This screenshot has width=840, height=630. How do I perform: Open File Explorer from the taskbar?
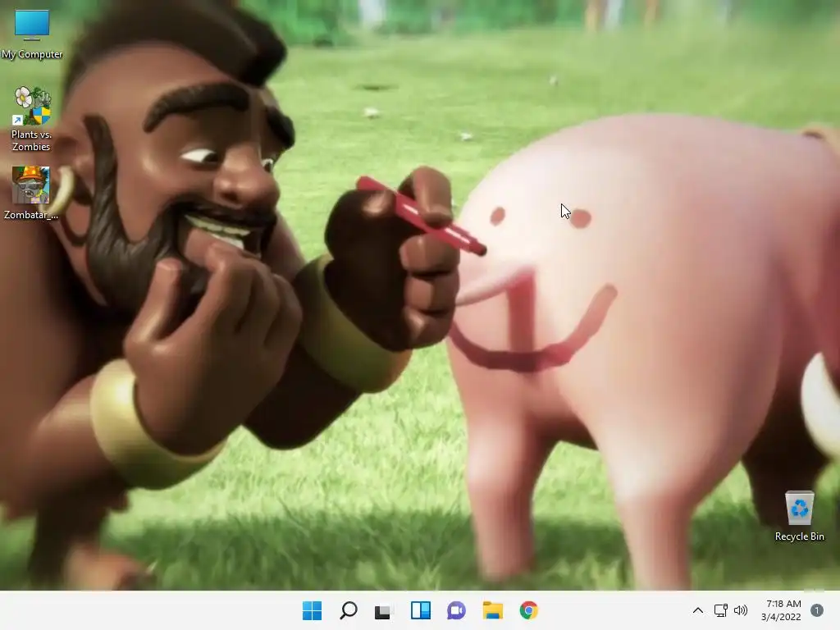(x=492, y=610)
